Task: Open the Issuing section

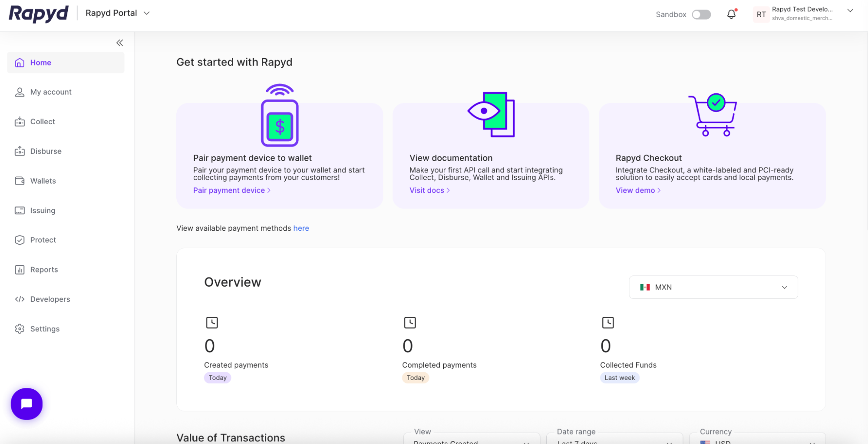Action: pyautogui.click(x=42, y=210)
